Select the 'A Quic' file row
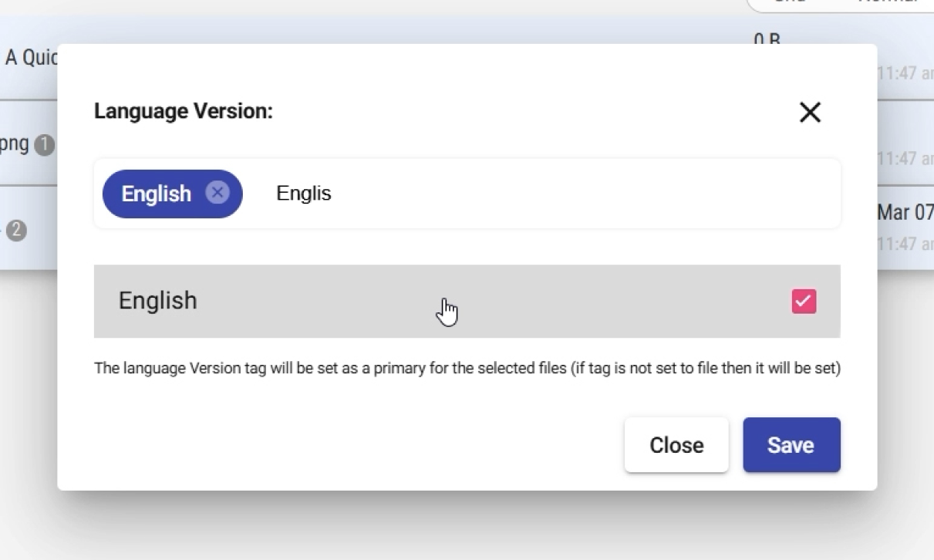The width and height of the screenshot is (934, 560). pos(29,58)
